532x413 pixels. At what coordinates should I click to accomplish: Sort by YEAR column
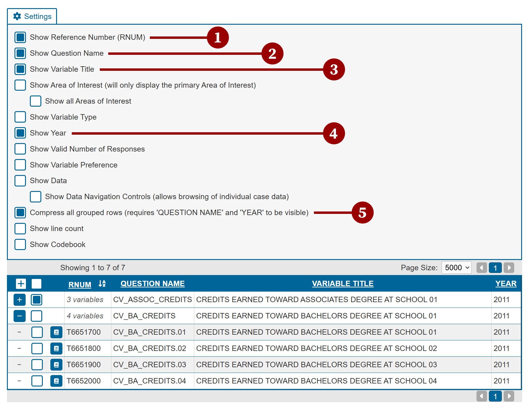pyautogui.click(x=506, y=284)
